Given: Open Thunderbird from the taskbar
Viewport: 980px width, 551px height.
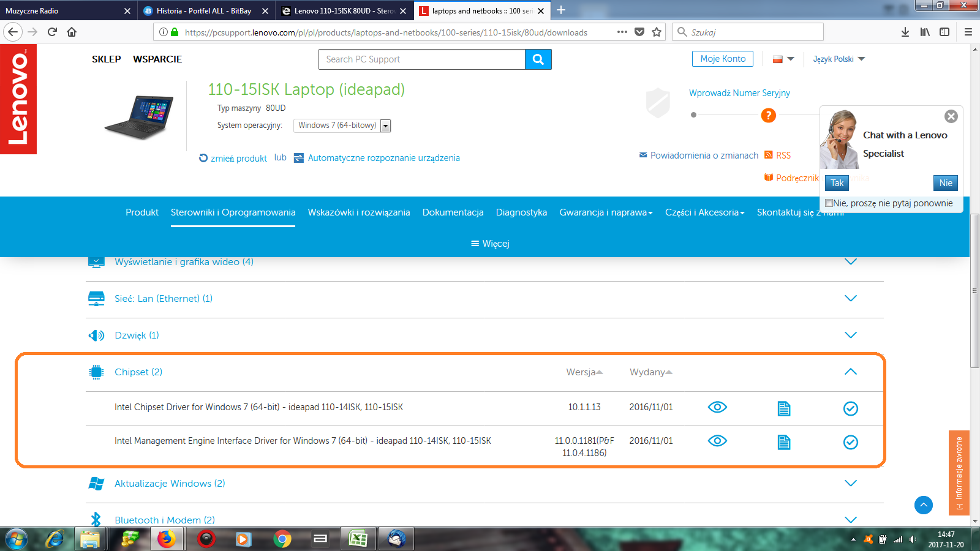Looking at the screenshot, I should pos(396,539).
